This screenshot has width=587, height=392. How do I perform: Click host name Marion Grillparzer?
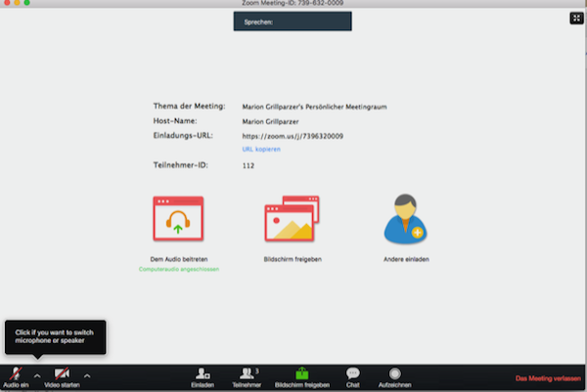[270, 121]
